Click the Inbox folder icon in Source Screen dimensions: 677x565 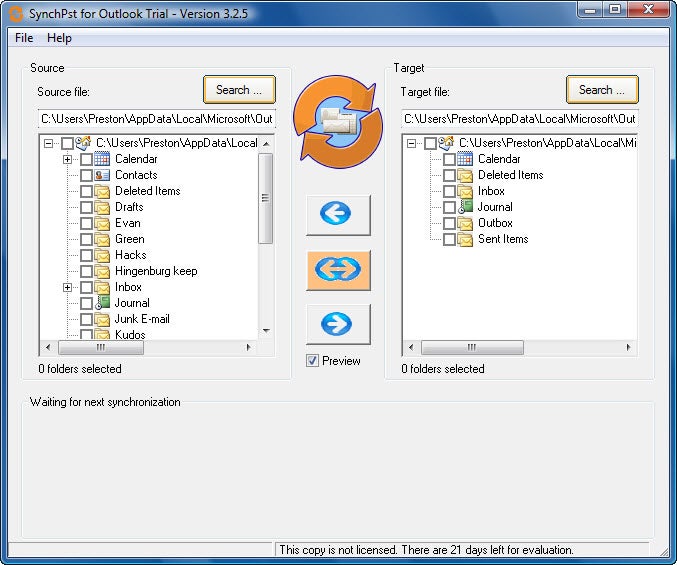(102, 287)
